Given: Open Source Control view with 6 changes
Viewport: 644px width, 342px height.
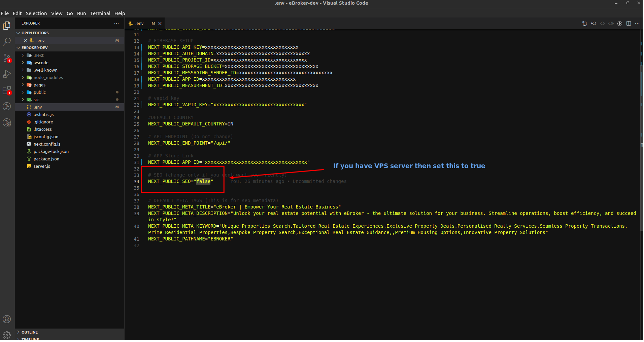Looking at the screenshot, I should [x=7, y=58].
